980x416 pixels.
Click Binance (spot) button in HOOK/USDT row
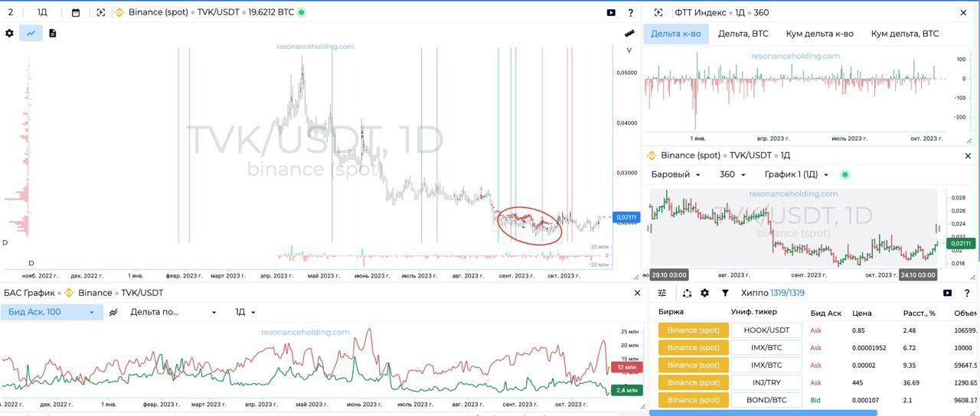coord(693,330)
